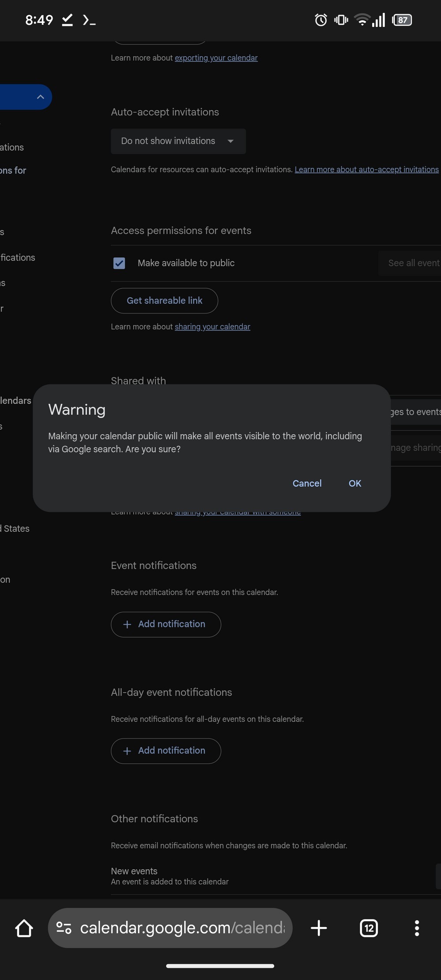Uncheck Make available to public checkbox

coord(119,263)
